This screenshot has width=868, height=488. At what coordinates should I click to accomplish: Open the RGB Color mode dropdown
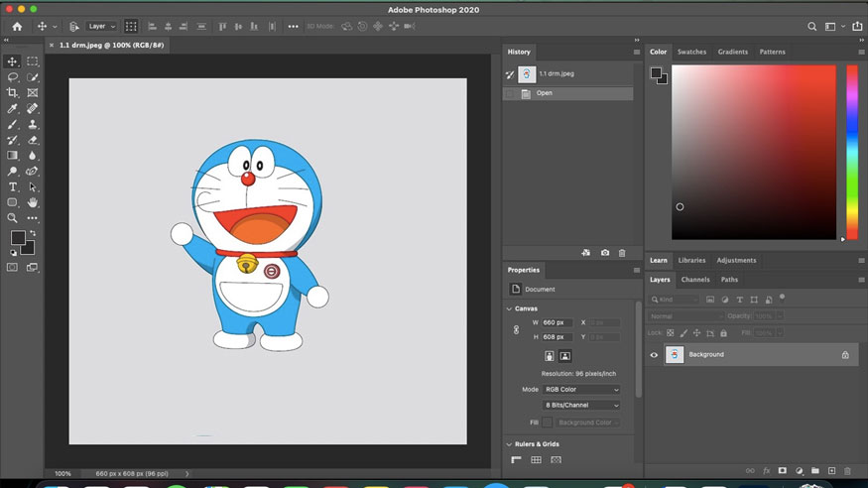(581, 390)
